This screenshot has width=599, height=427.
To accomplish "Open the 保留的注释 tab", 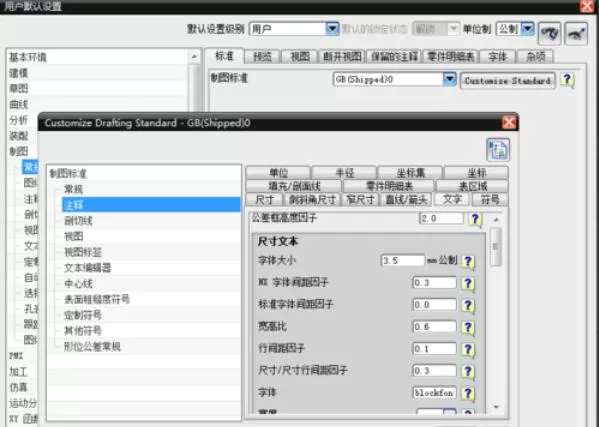I will click(x=394, y=57).
